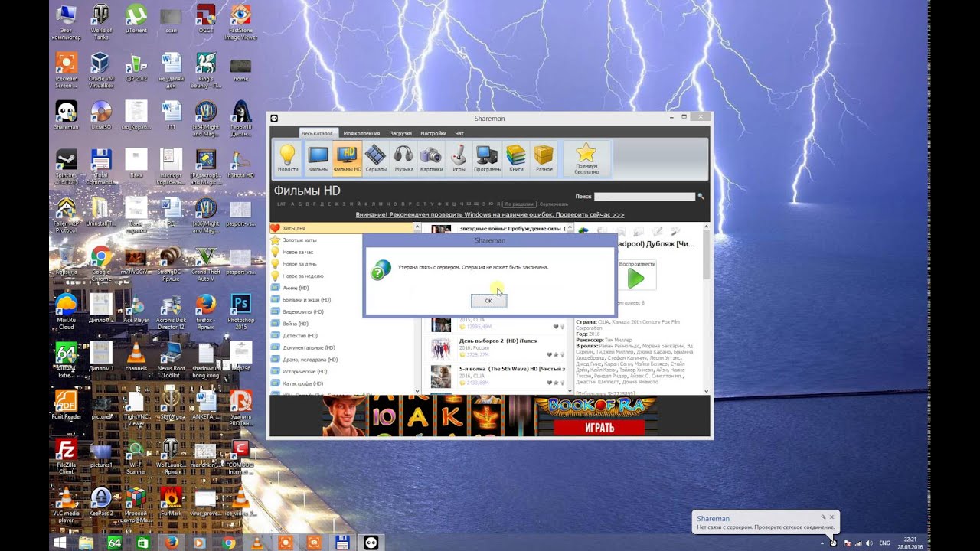Open the Разное category

(544, 158)
